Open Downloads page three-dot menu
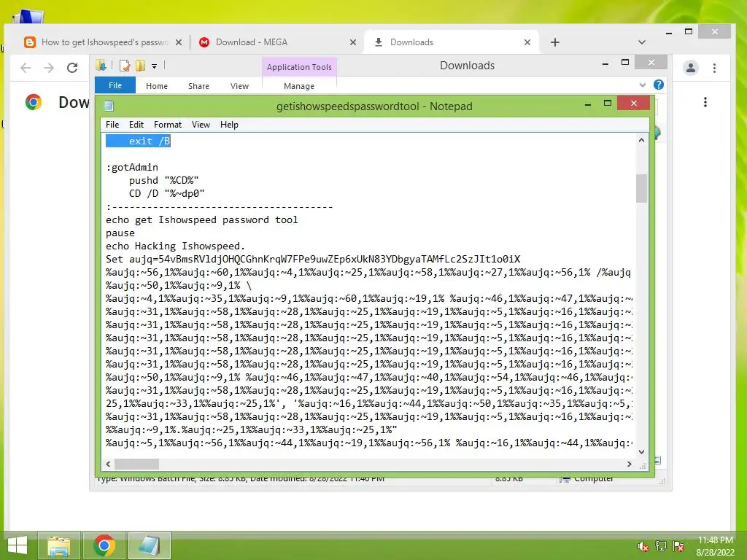Viewport: 747px width, 560px height. coord(705,102)
